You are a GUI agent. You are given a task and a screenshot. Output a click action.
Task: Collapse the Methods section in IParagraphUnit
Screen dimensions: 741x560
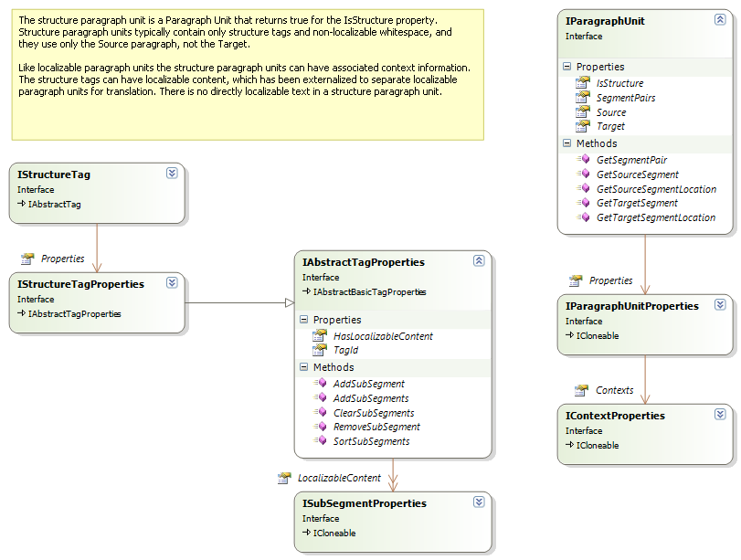[x=566, y=143]
